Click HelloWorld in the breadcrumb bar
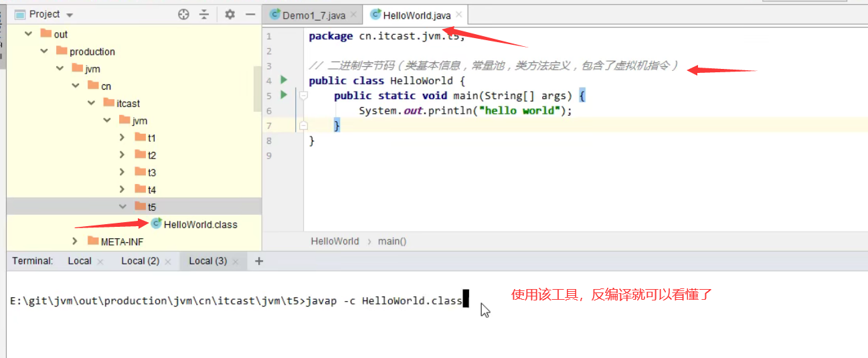Image resolution: width=868 pixels, height=358 pixels. coord(335,242)
